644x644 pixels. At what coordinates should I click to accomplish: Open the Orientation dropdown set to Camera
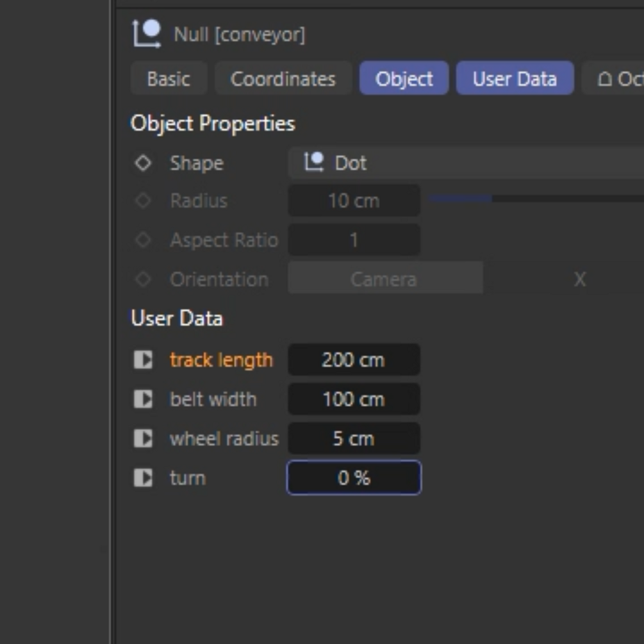(384, 279)
